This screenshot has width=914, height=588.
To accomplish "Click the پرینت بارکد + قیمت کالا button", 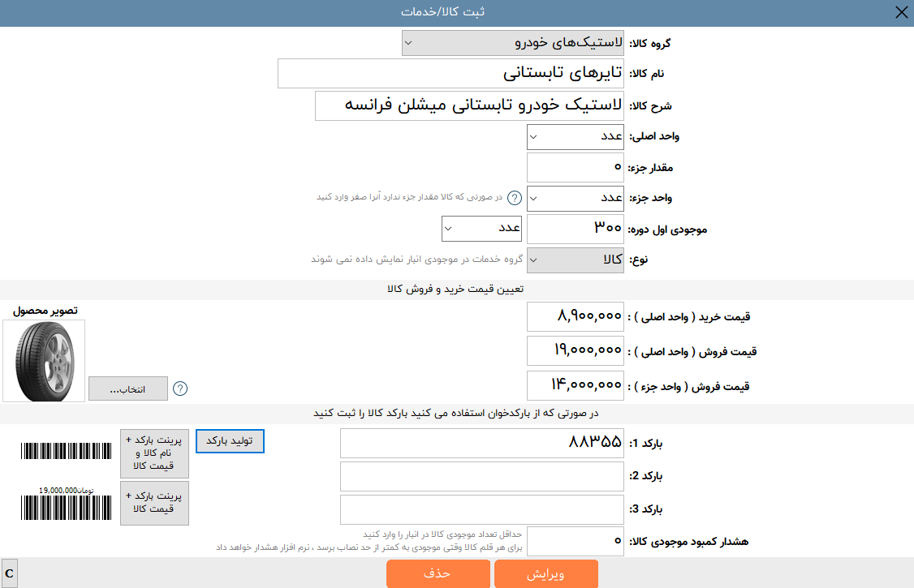I will 154,503.
